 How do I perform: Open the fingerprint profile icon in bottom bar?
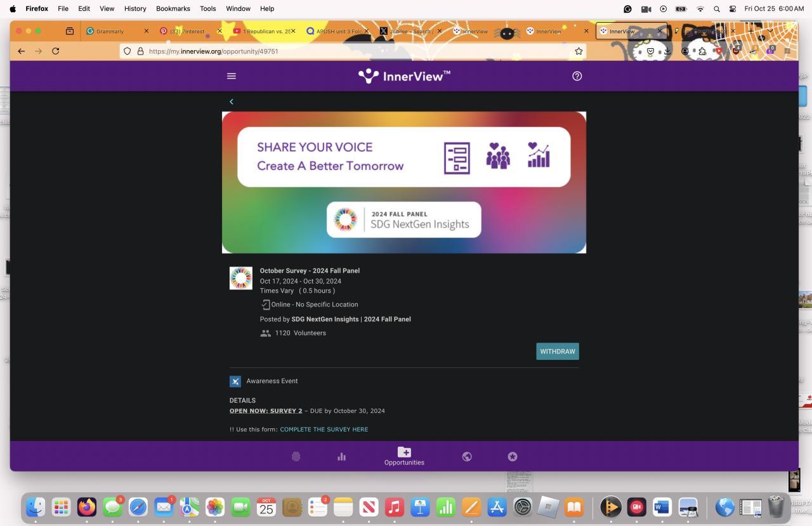296,457
